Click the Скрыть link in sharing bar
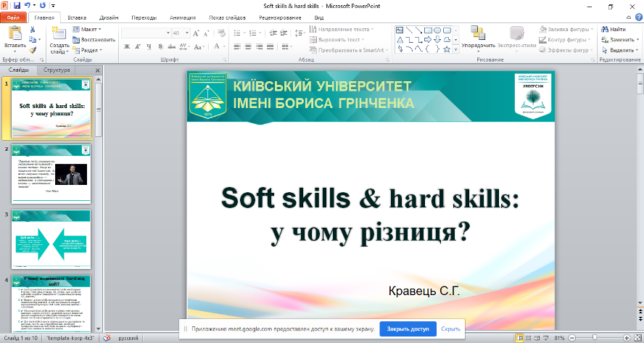 (x=451, y=328)
